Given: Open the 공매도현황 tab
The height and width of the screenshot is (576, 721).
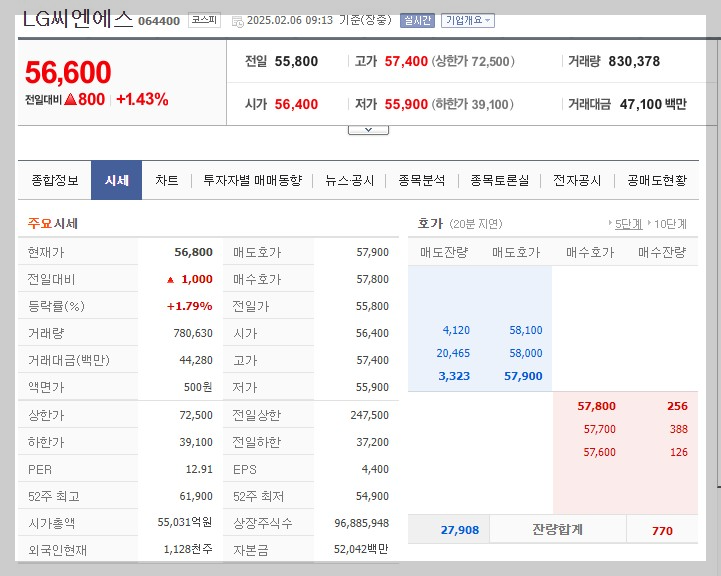Looking at the screenshot, I should 657,180.
